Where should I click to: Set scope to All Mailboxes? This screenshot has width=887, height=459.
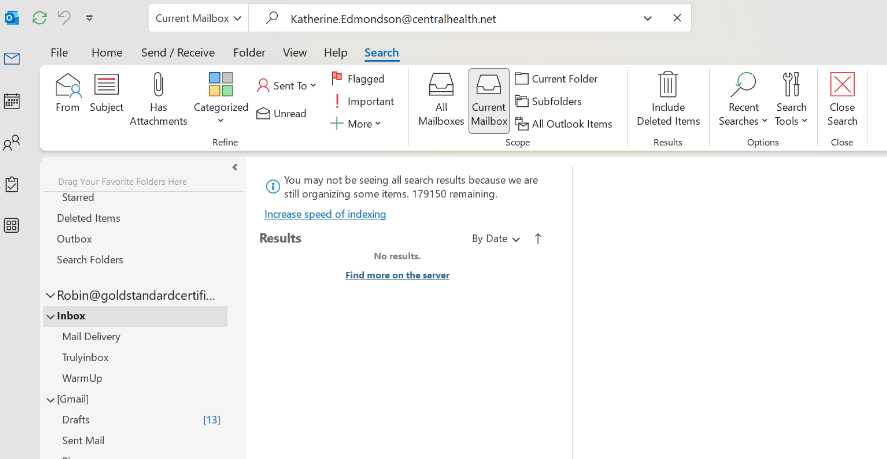coord(441,99)
